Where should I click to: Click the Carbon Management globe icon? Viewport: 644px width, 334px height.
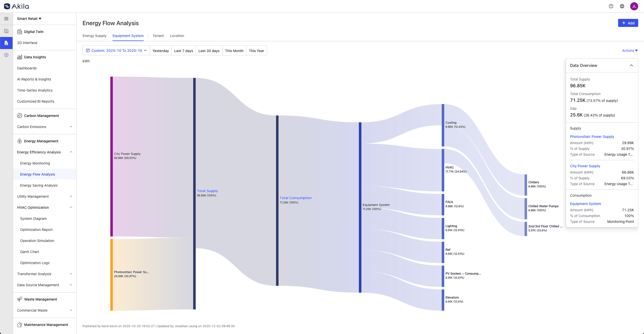pos(20,116)
